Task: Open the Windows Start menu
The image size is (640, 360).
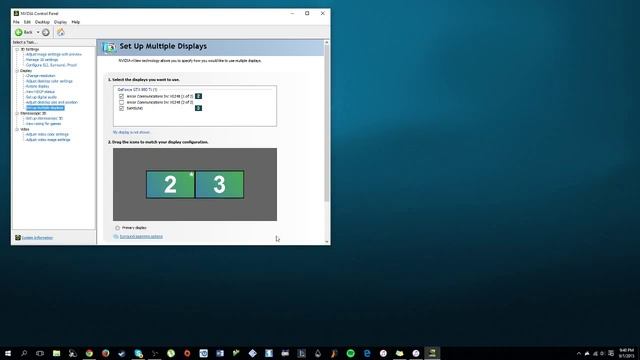Action: click(x=8, y=353)
